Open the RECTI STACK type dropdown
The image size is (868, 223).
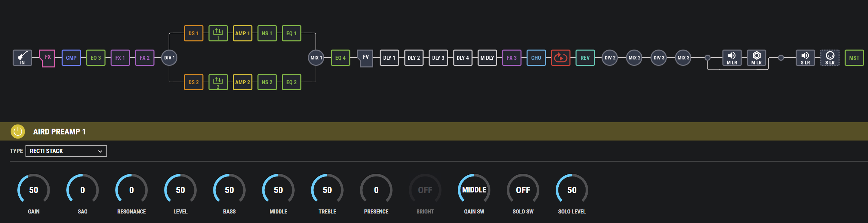click(x=66, y=151)
